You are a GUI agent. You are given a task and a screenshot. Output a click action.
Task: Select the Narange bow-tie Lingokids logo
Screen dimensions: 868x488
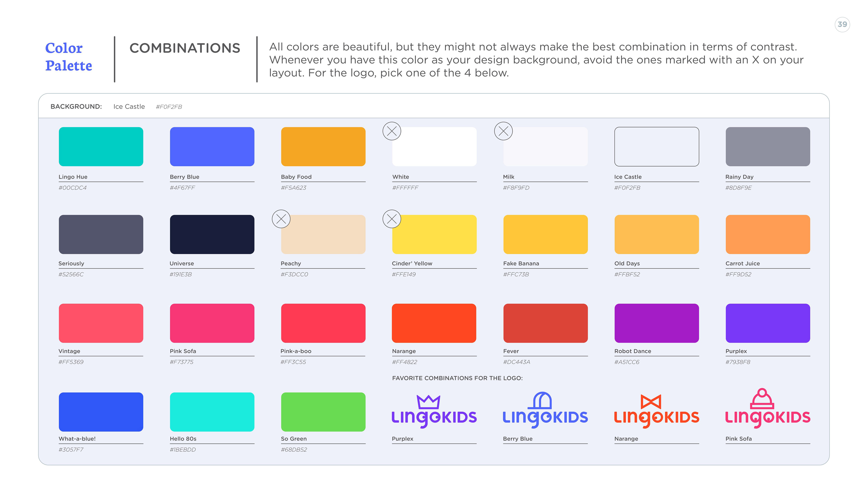click(x=656, y=411)
